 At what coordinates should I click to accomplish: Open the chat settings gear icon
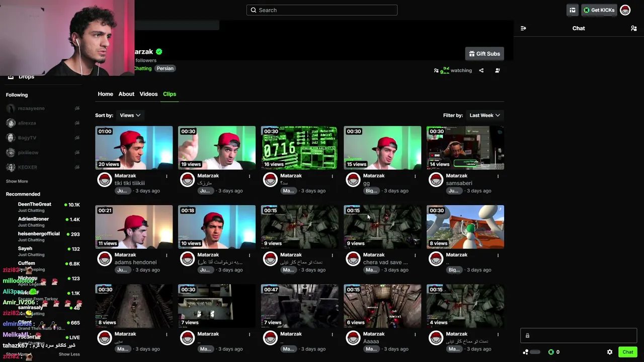[x=610, y=352]
